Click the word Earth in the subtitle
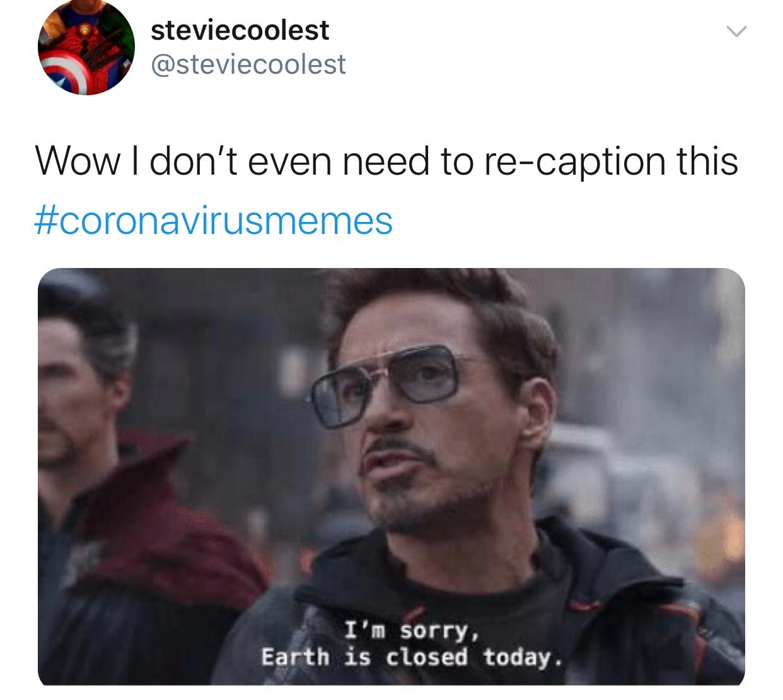 296,657
